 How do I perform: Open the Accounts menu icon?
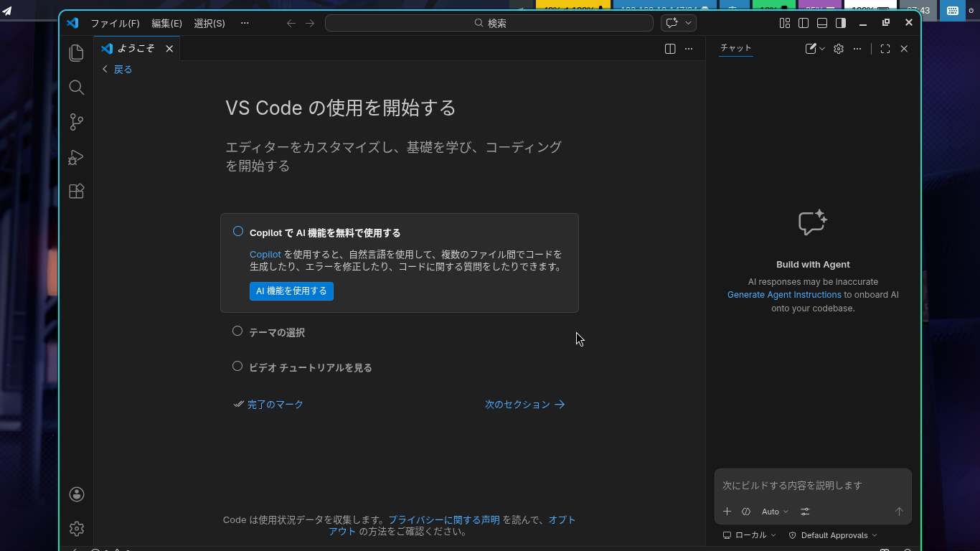pos(76,494)
